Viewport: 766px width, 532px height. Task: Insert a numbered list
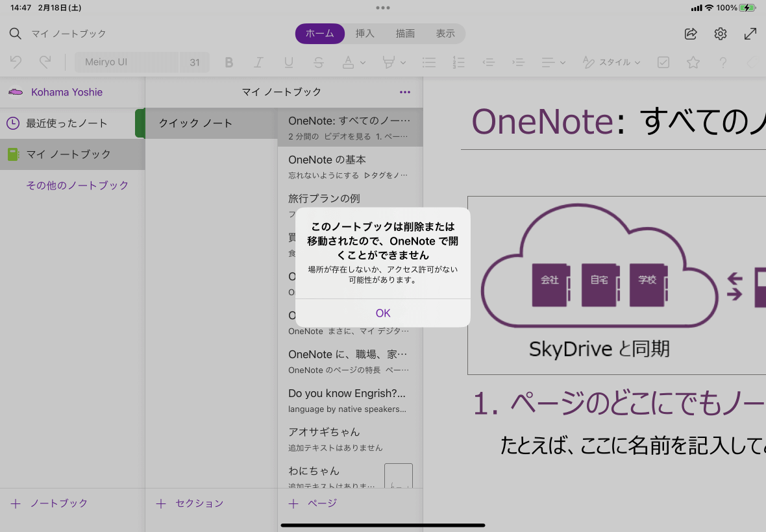459,62
